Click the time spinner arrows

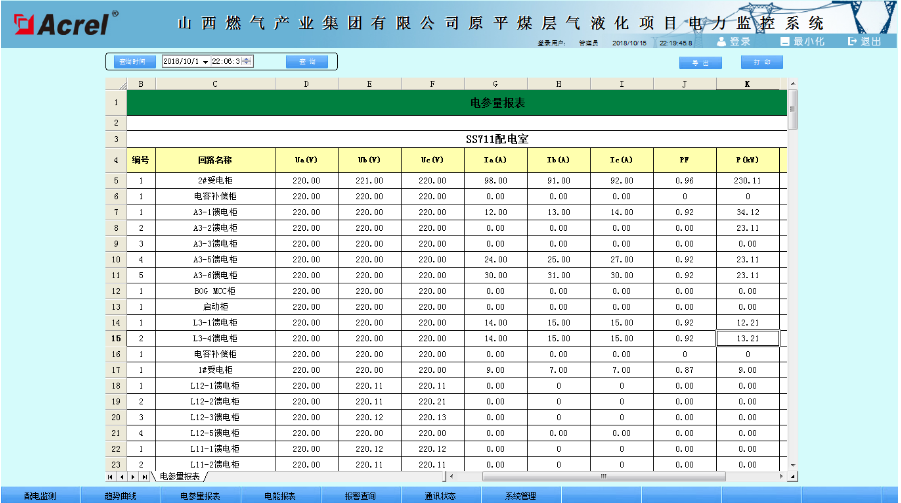247,62
